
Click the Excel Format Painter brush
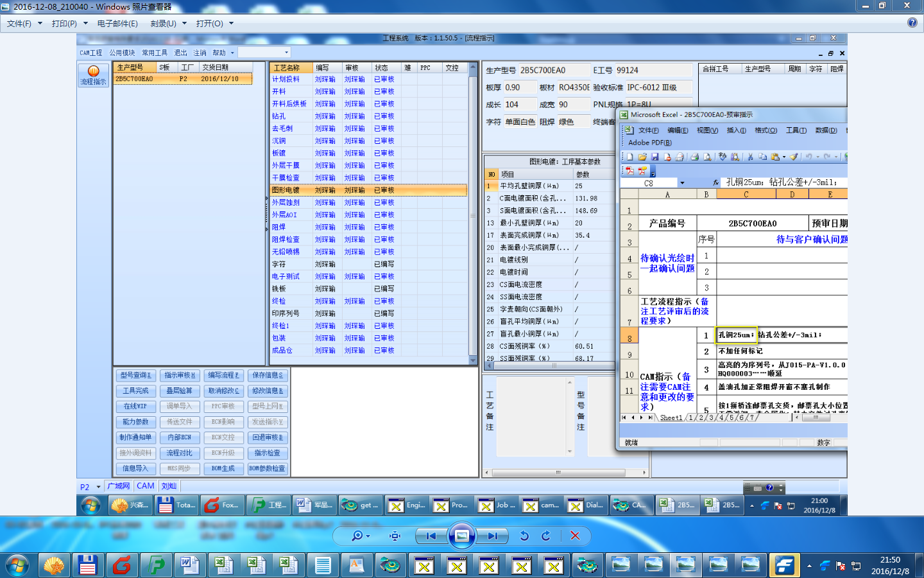(x=794, y=156)
